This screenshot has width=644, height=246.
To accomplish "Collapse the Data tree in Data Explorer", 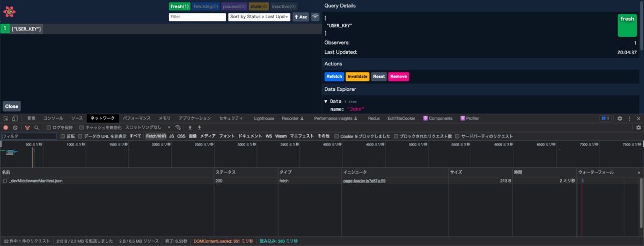I will 326,101.
